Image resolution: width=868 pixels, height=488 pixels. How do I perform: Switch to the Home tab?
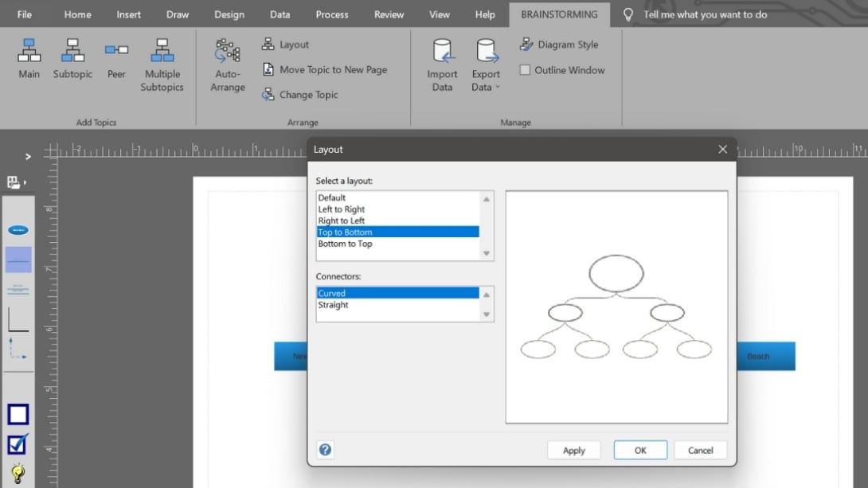77,14
